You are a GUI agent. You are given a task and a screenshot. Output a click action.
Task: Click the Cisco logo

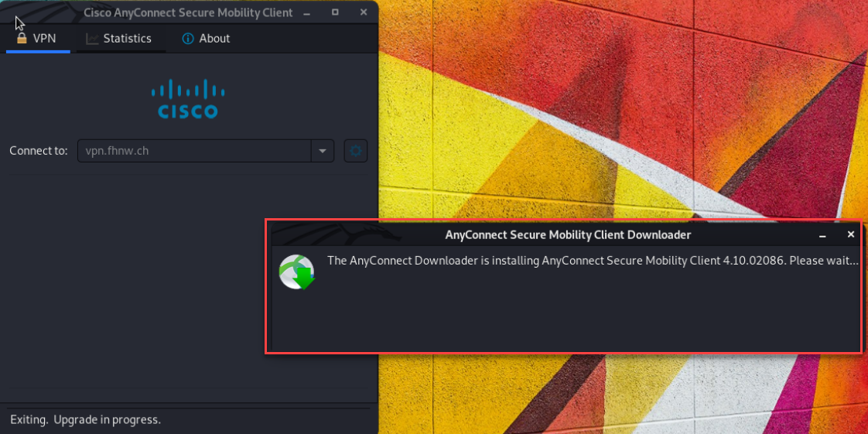pos(188,99)
